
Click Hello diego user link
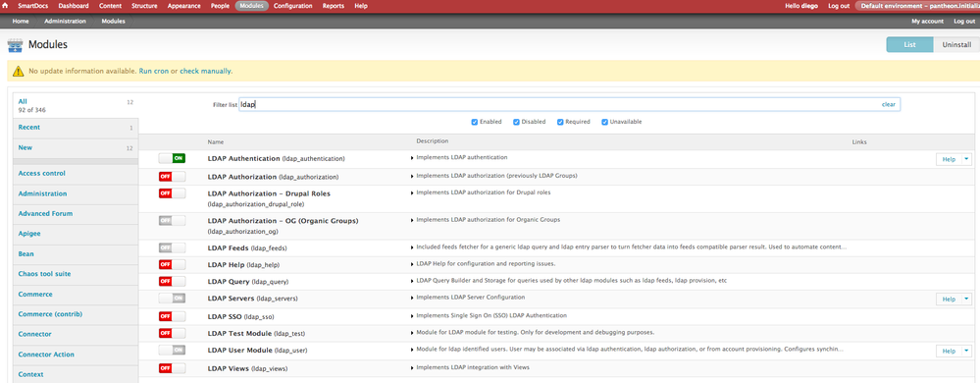click(801, 6)
